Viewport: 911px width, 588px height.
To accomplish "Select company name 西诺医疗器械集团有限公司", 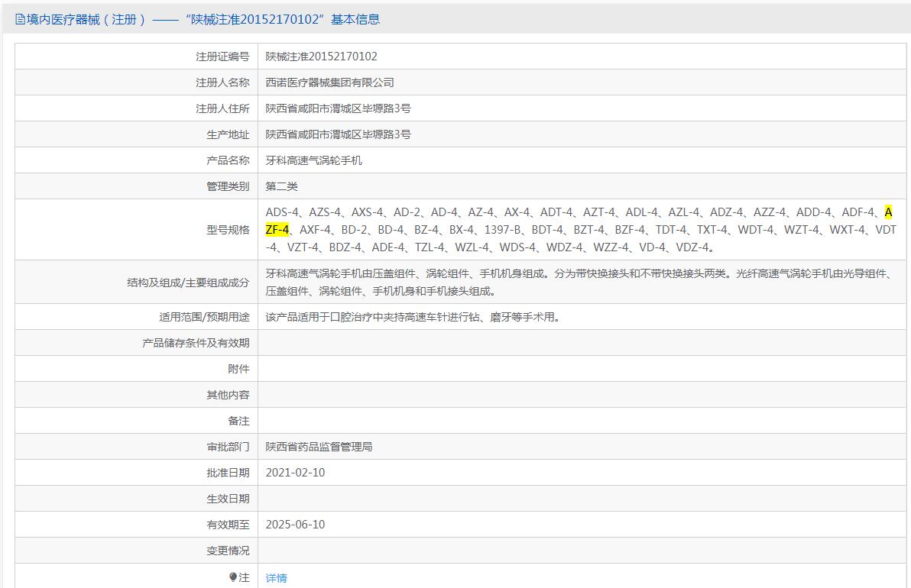I will [x=329, y=82].
